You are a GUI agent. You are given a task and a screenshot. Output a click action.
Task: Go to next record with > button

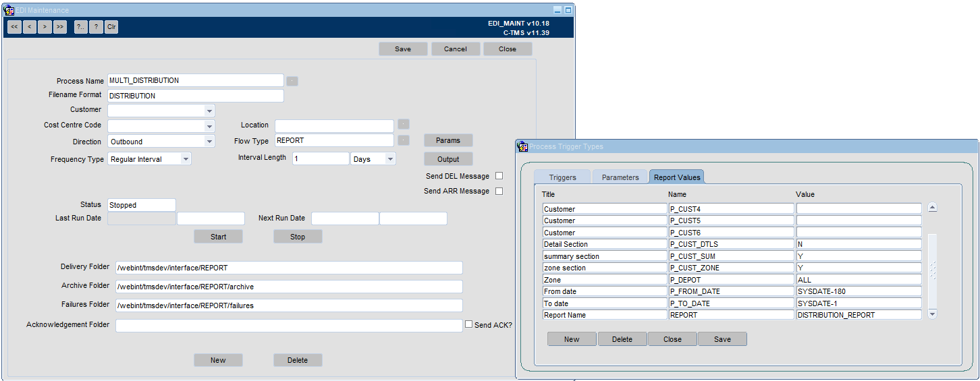point(45,27)
